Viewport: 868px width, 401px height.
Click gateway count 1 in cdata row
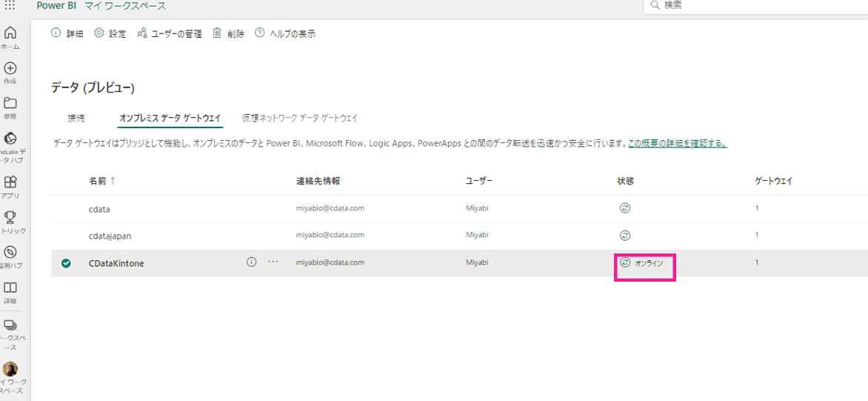click(757, 208)
